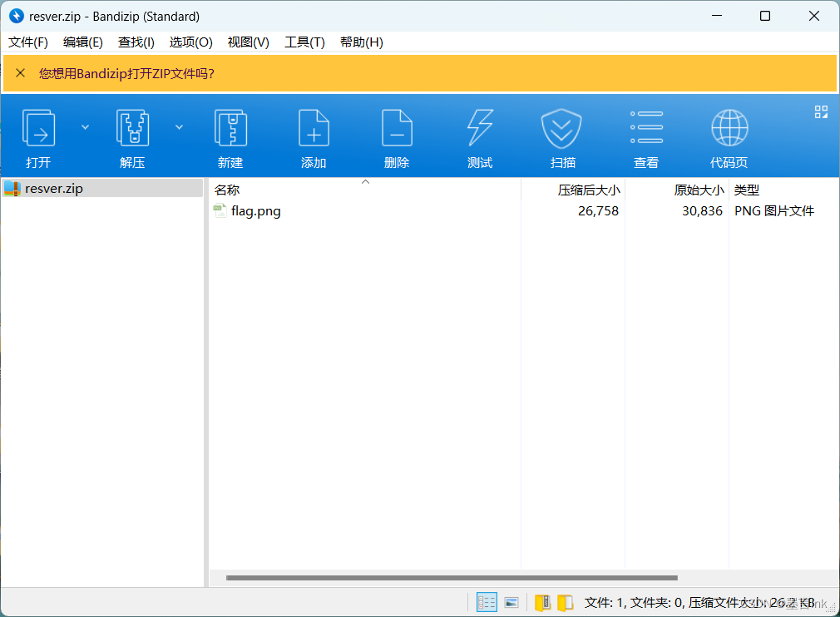Click the yellow folder panel icon in status bar
The width and height of the screenshot is (840, 617).
pyautogui.click(x=566, y=603)
